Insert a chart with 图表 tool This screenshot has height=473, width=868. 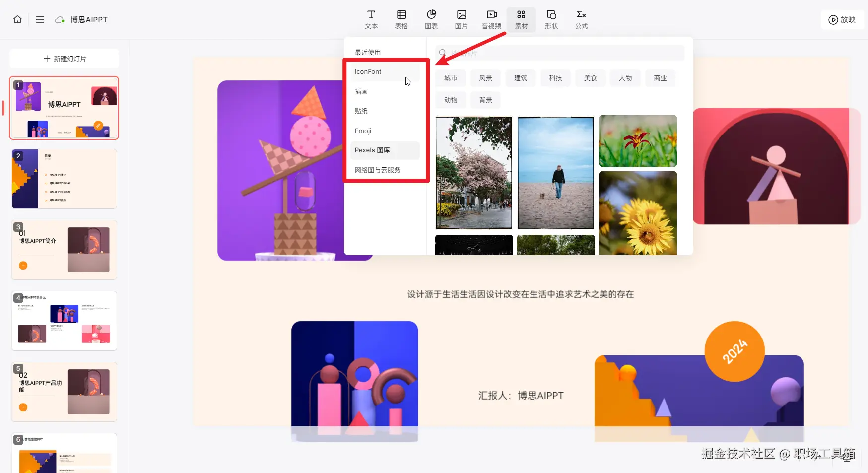tap(431, 19)
